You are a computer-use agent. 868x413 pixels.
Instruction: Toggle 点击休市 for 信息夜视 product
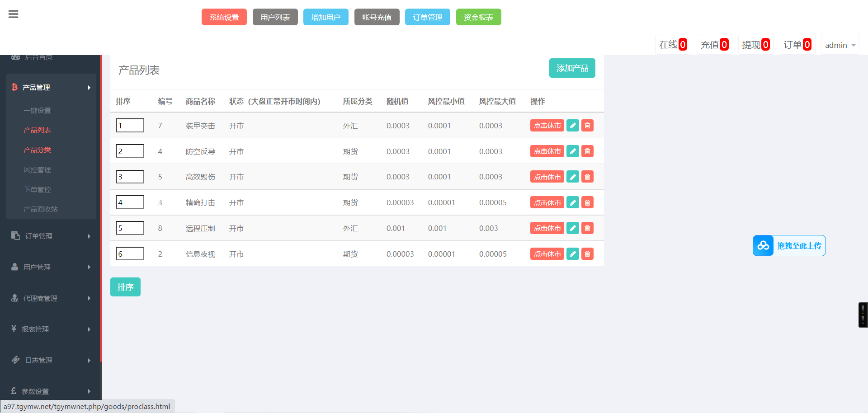click(x=547, y=254)
